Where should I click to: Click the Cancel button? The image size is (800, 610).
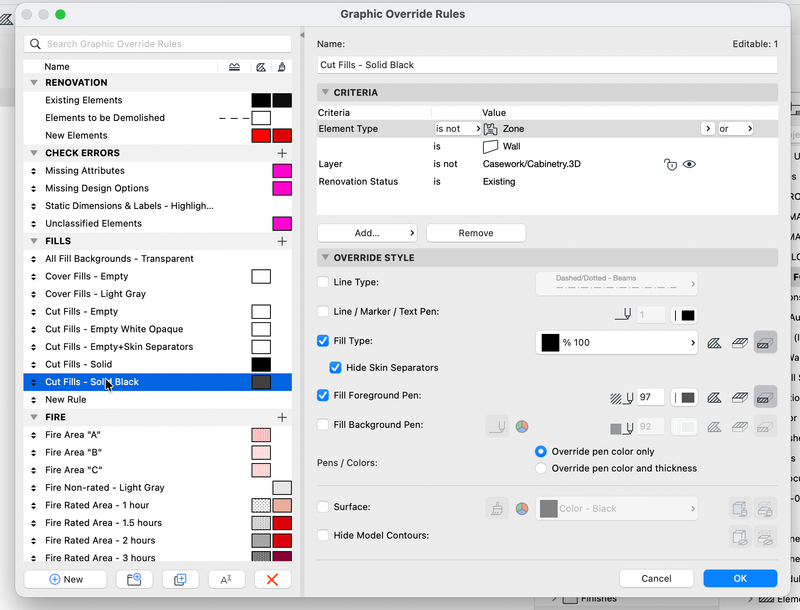[656, 578]
